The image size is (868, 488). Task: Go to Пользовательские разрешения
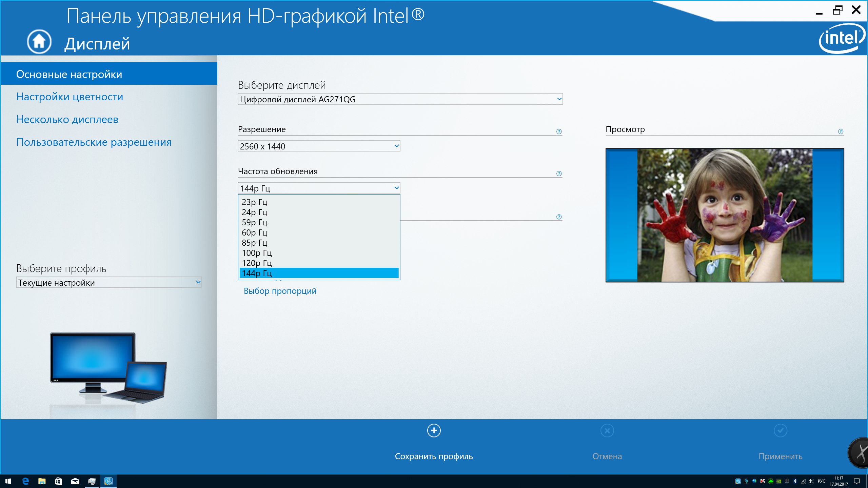(x=94, y=142)
